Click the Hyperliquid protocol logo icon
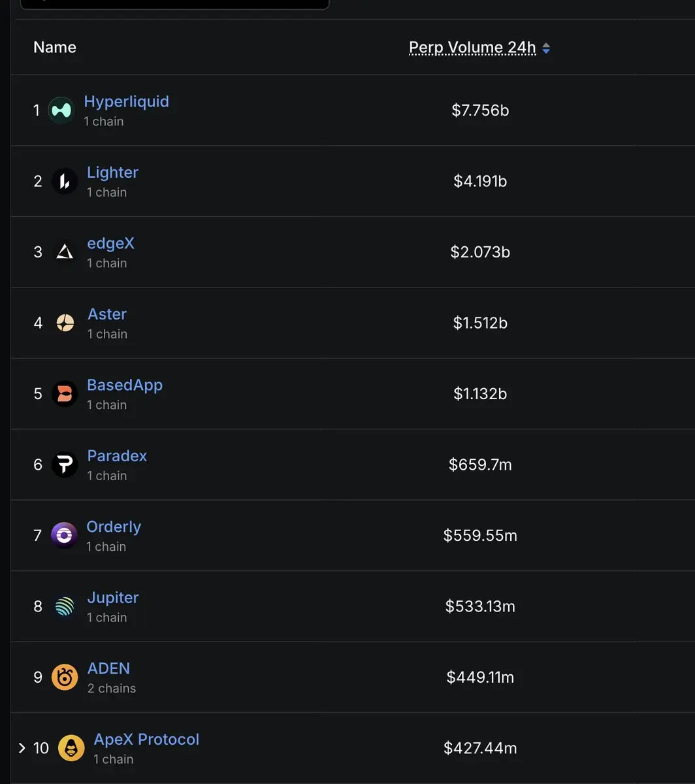This screenshot has width=695, height=784. coord(61,110)
